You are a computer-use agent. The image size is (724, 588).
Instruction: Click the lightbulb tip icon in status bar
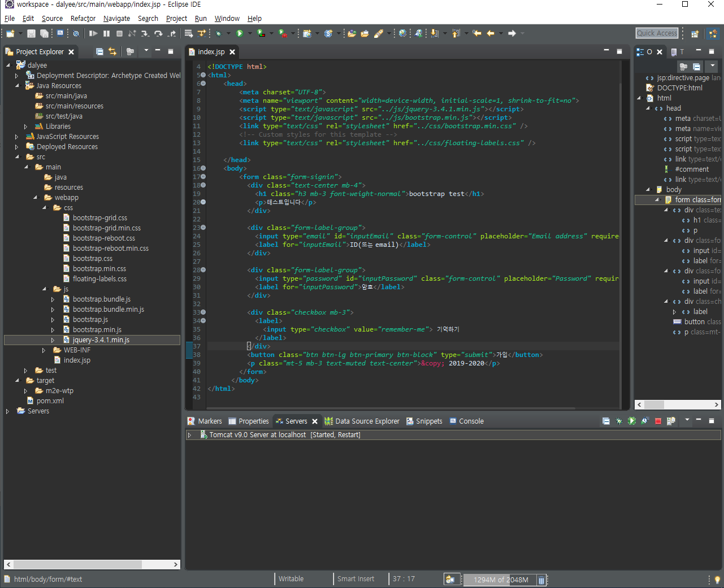pyautogui.click(x=717, y=580)
